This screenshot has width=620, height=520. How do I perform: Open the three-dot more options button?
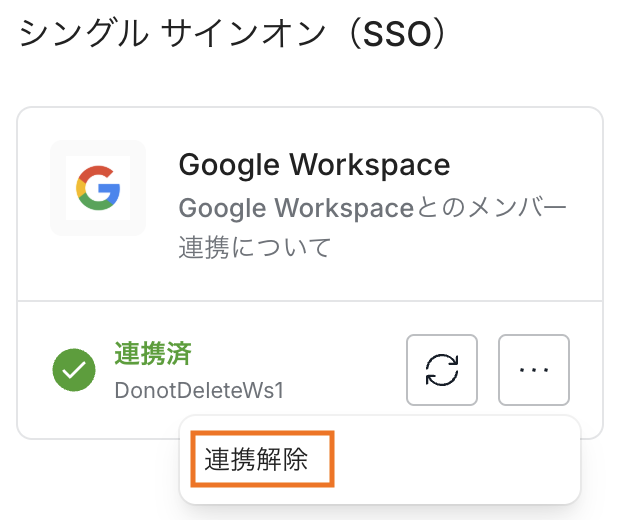click(x=534, y=370)
